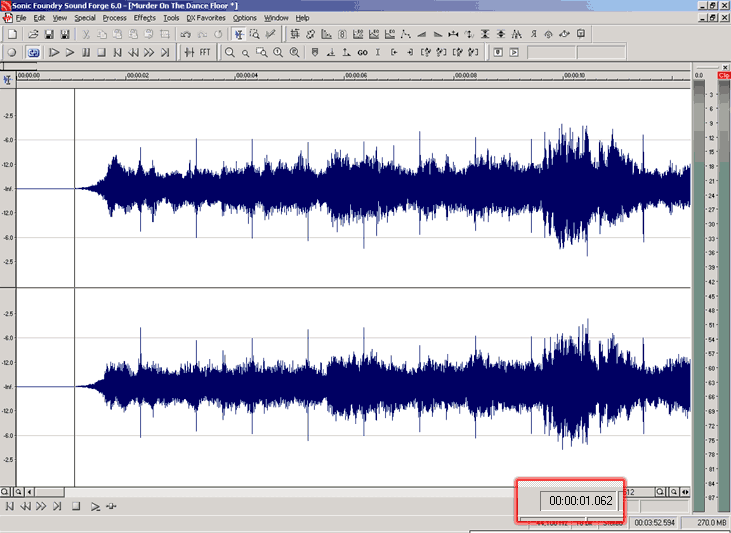Fast forward using main transport toolbar
The width and height of the screenshot is (731, 533).
point(149,52)
